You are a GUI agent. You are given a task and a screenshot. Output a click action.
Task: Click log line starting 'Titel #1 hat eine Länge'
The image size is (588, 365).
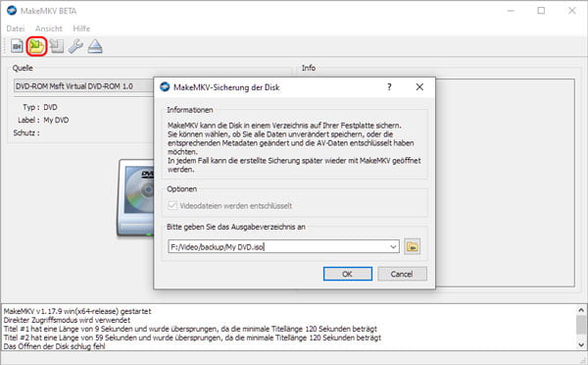pos(190,329)
